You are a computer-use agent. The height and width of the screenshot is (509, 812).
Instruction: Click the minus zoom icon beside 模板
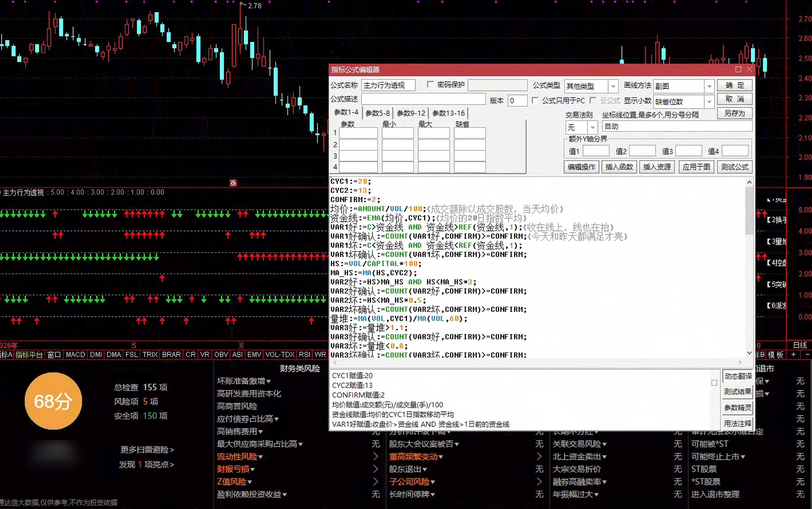pyautogui.click(x=807, y=355)
